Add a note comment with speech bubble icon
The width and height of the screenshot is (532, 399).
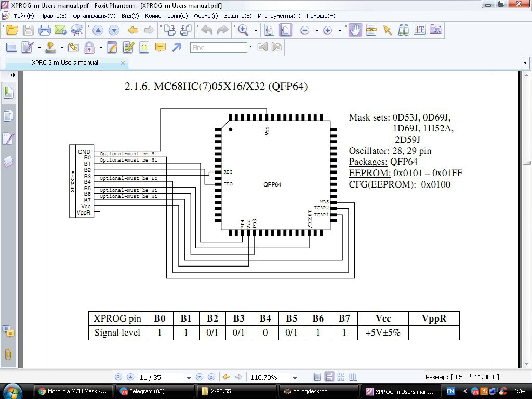[160, 47]
